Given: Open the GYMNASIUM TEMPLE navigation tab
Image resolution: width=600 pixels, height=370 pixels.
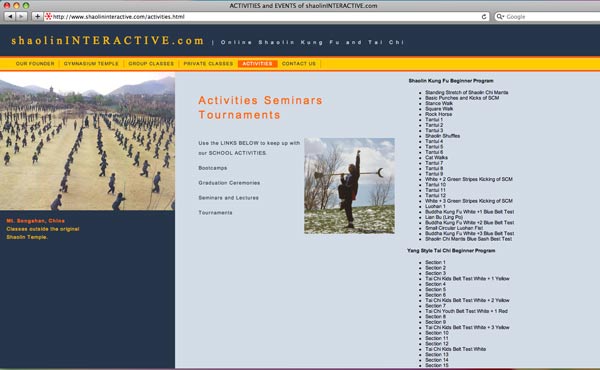Looking at the screenshot, I should point(91,64).
